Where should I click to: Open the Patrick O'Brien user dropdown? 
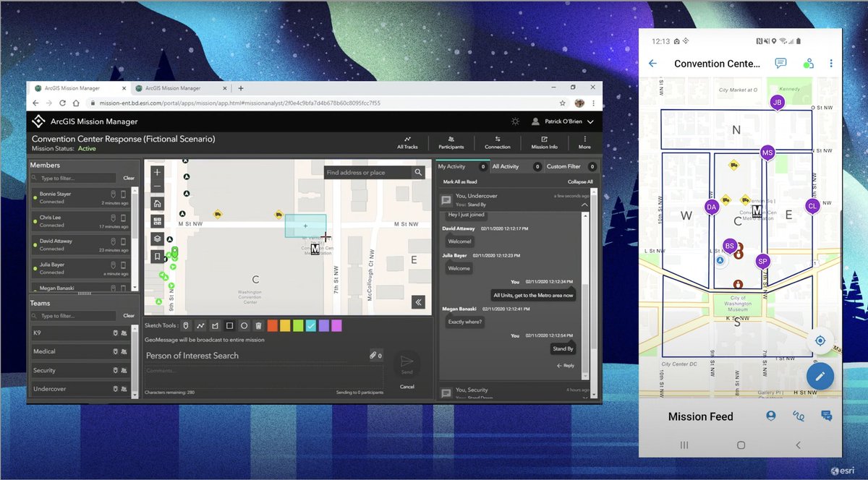[x=562, y=121]
